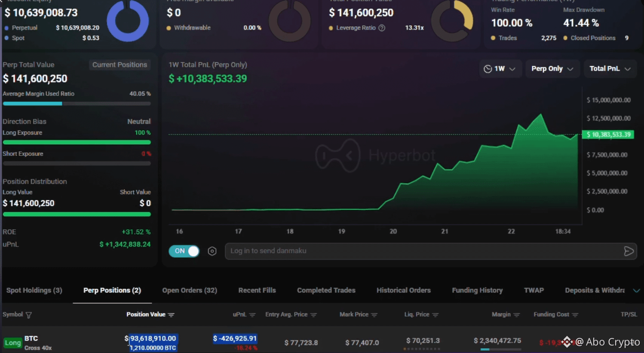Click the send danmaku arrow icon

629,251
